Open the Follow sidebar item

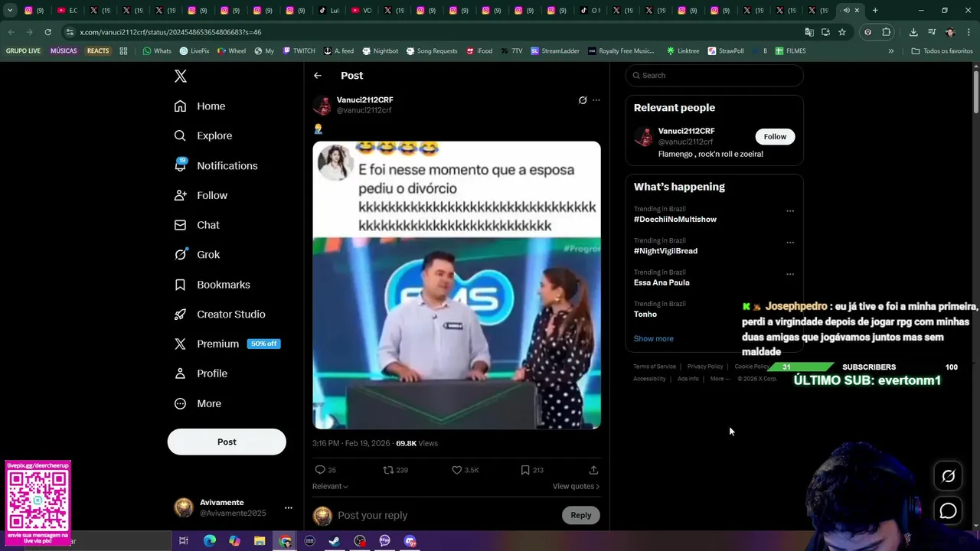point(201,195)
